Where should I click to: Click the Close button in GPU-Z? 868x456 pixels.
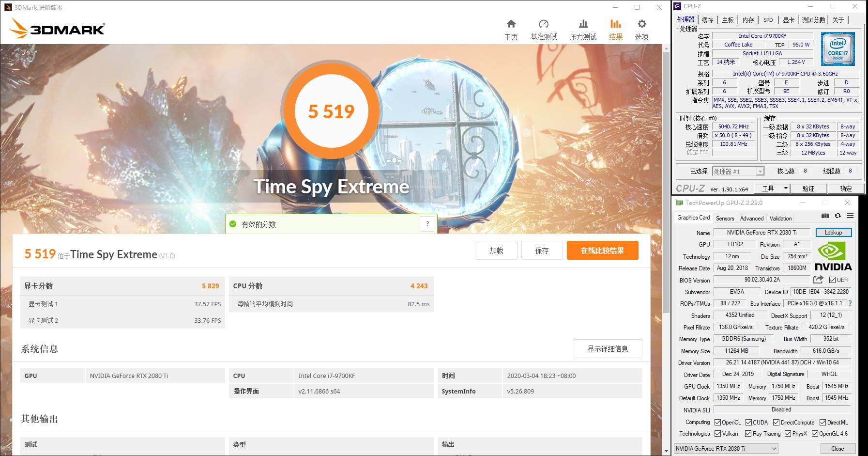(838, 448)
